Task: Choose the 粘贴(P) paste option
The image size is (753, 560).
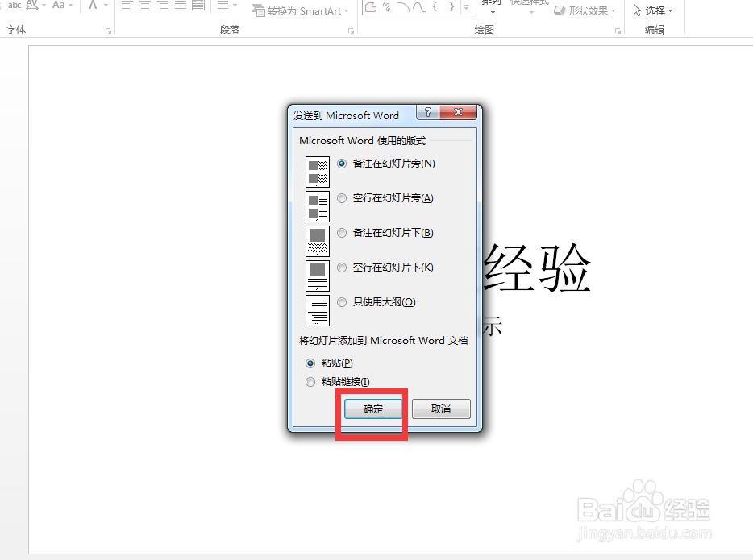Action: tap(330, 363)
